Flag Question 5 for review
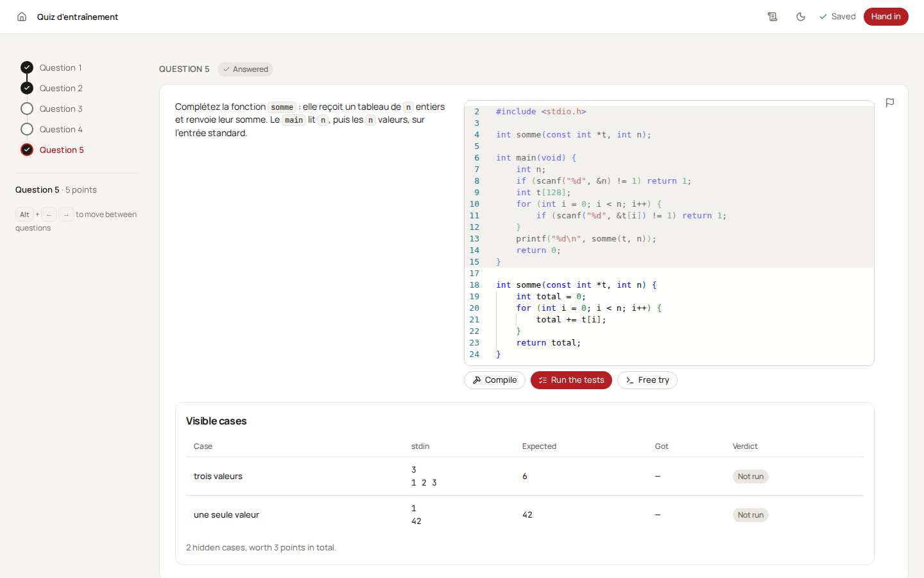The image size is (924, 578). [x=890, y=103]
